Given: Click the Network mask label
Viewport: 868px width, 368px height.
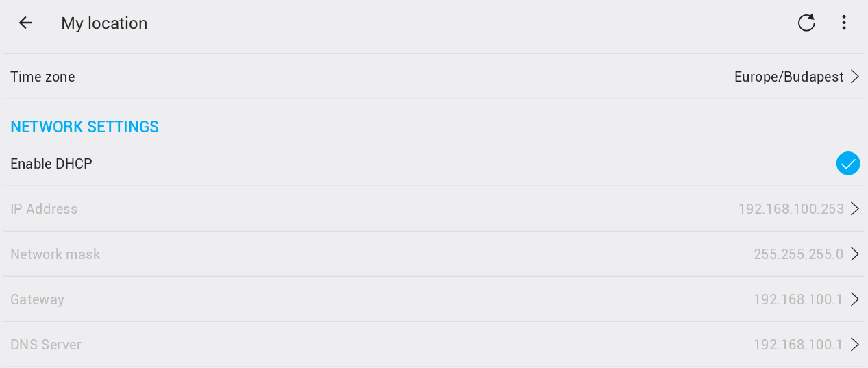Looking at the screenshot, I should pos(55,254).
